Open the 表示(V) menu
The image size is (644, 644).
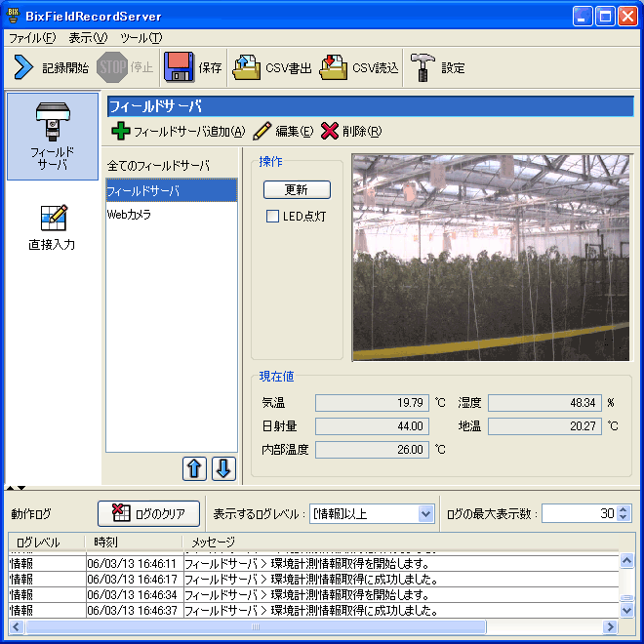88,38
